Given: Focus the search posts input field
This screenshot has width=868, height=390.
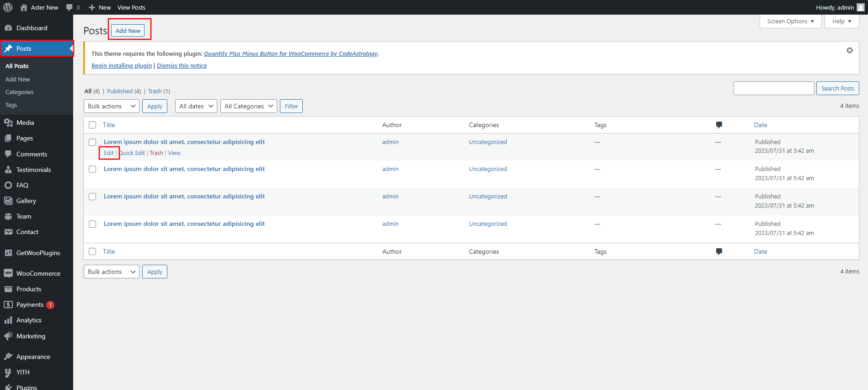Looking at the screenshot, I should 774,88.
